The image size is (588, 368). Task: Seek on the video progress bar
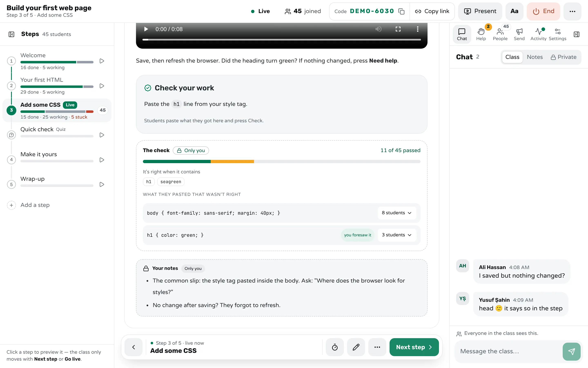click(x=282, y=39)
